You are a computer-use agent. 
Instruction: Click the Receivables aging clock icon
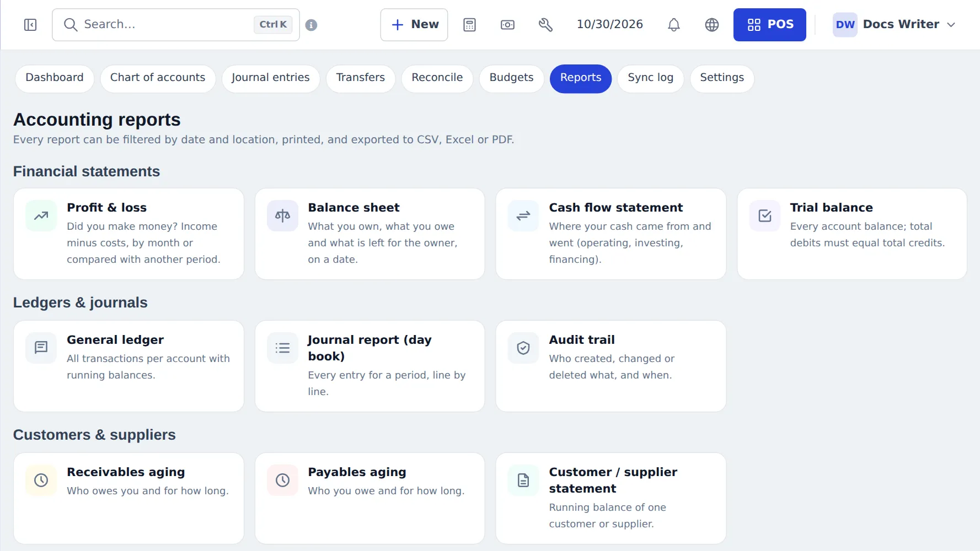tap(41, 480)
